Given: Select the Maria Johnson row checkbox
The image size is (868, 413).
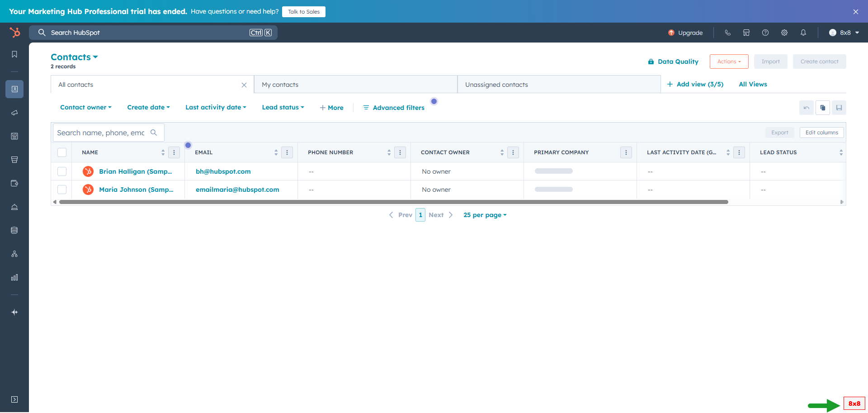Looking at the screenshot, I should 62,190.
